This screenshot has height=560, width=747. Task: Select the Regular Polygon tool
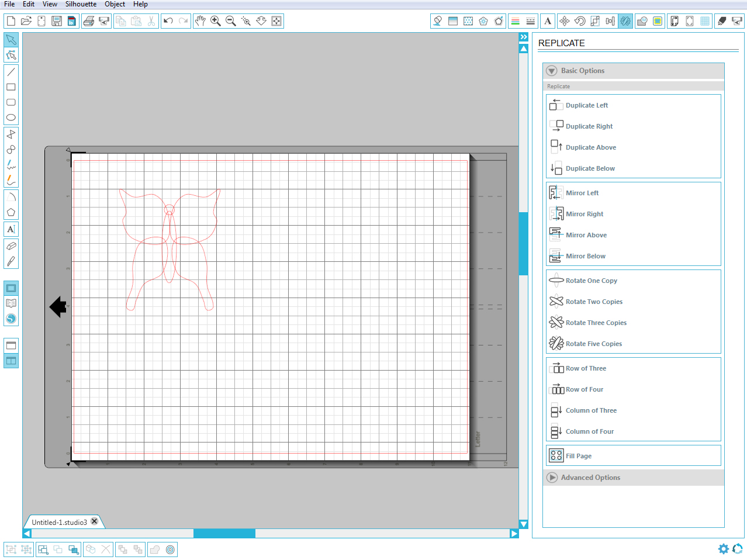pyautogui.click(x=11, y=212)
